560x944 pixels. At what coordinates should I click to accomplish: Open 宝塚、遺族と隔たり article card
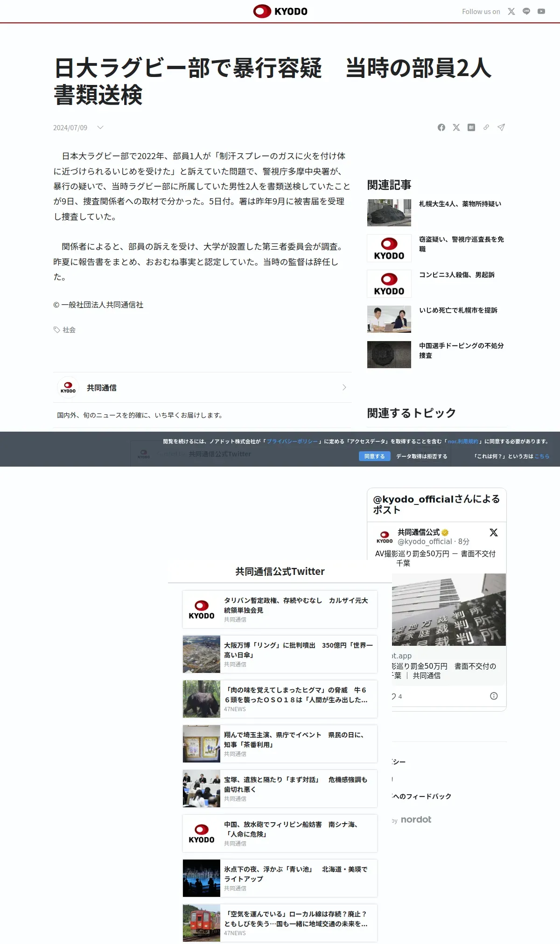[280, 789]
